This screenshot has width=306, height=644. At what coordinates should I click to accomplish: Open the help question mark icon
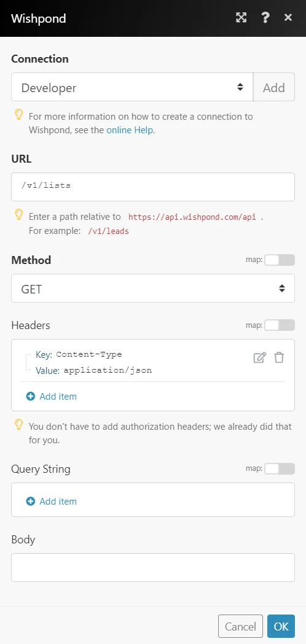(265, 17)
